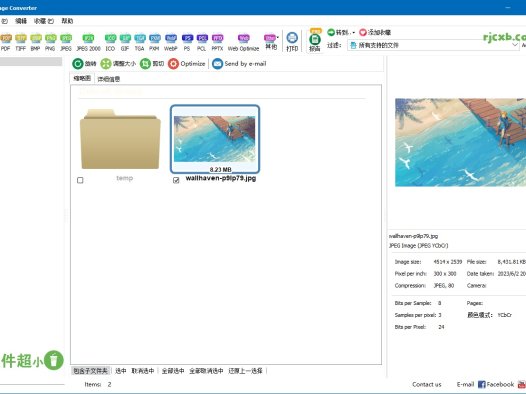Switch to 详细信息 details tab
526x394 pixels.
click(x=109, y=79)
